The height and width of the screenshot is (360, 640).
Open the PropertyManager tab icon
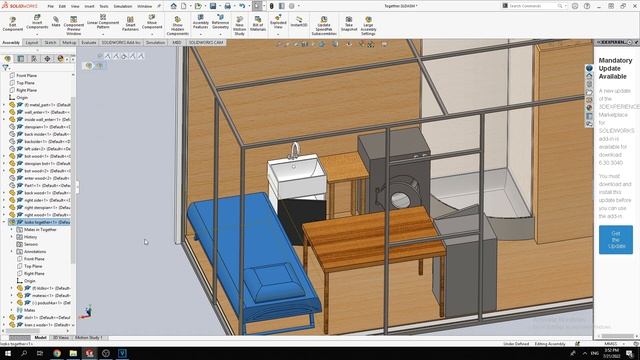coord(20,59)
